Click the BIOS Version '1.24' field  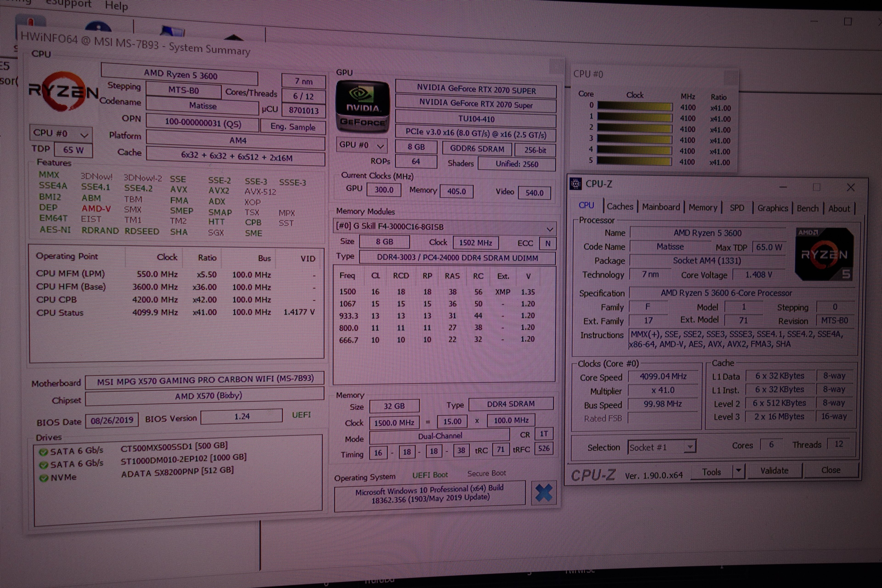pos(241,416)
